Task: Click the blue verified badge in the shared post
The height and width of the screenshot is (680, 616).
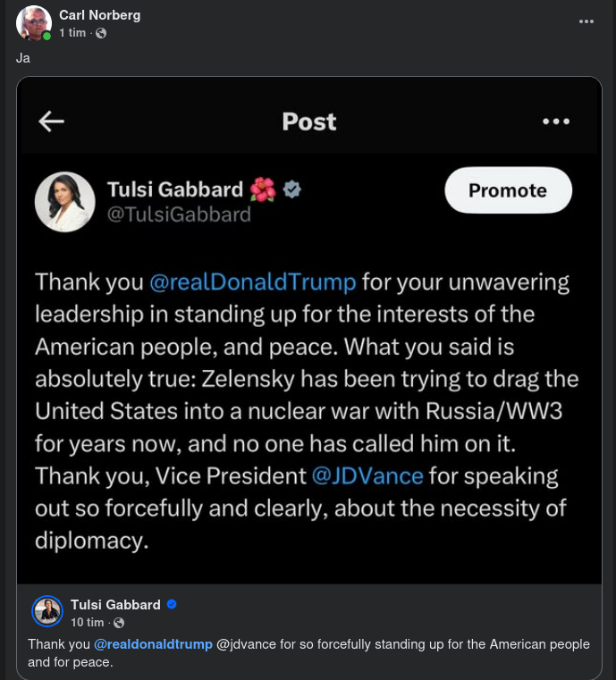Action: click(172, 605)
